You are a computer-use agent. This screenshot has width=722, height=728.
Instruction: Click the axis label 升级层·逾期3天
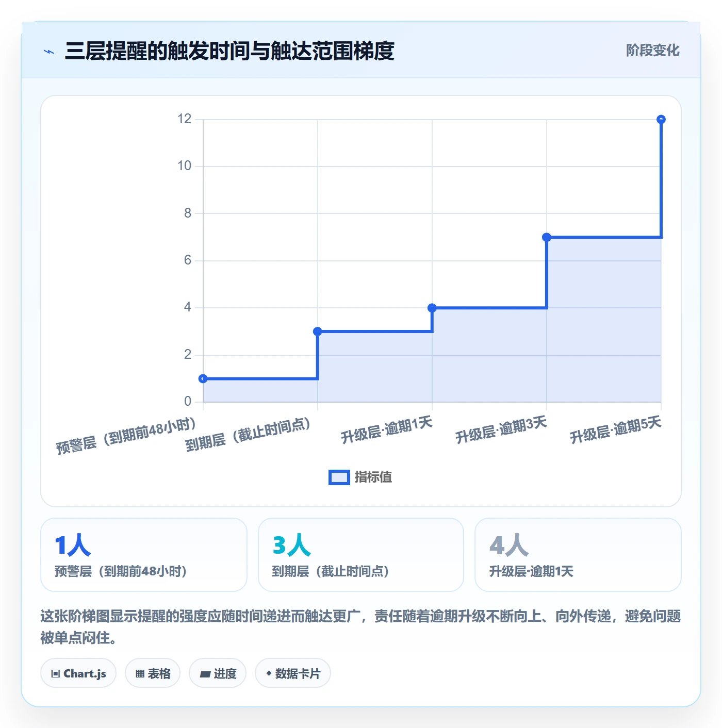pos(501,430)
